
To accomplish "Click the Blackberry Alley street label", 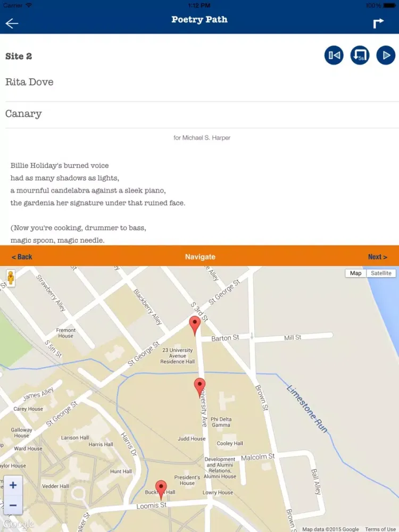I will click(x=147, y=307).
